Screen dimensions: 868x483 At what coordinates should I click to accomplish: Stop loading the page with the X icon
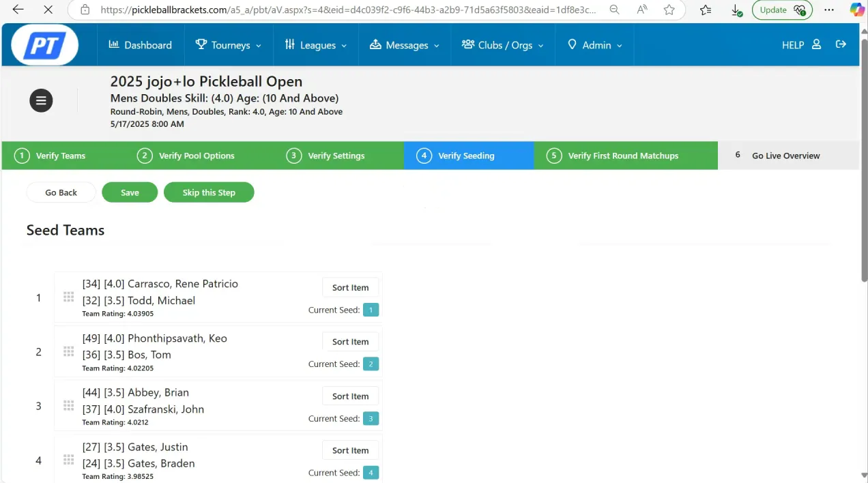48,10
